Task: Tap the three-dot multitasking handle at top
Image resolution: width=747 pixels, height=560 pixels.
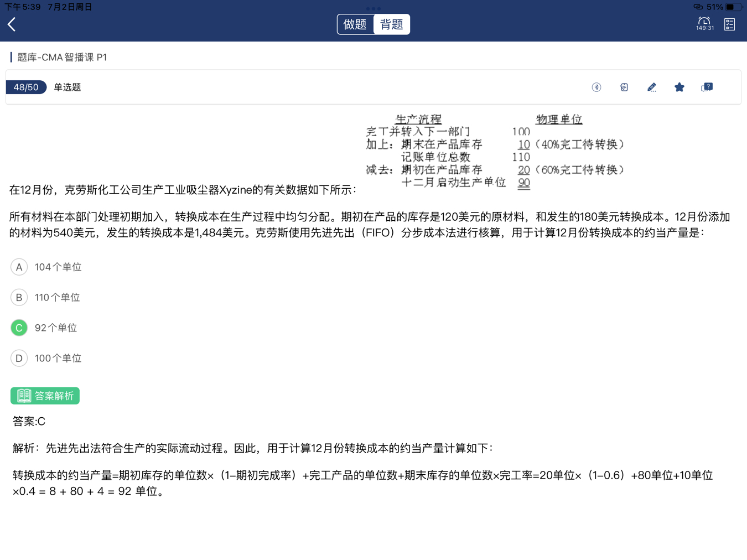Action: (373, 8)
